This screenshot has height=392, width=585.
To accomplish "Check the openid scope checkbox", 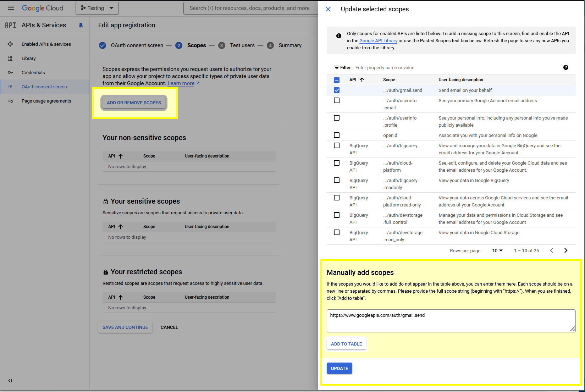I will click(337, 135).
